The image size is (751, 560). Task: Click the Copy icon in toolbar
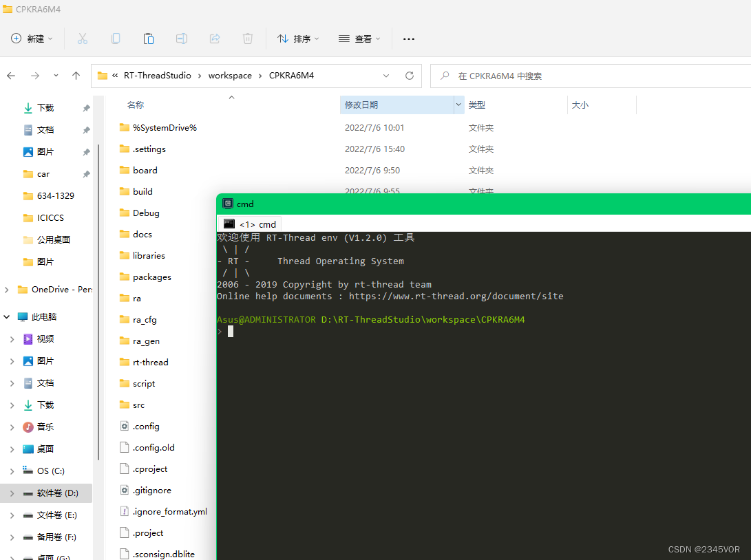tap(116, 39)
